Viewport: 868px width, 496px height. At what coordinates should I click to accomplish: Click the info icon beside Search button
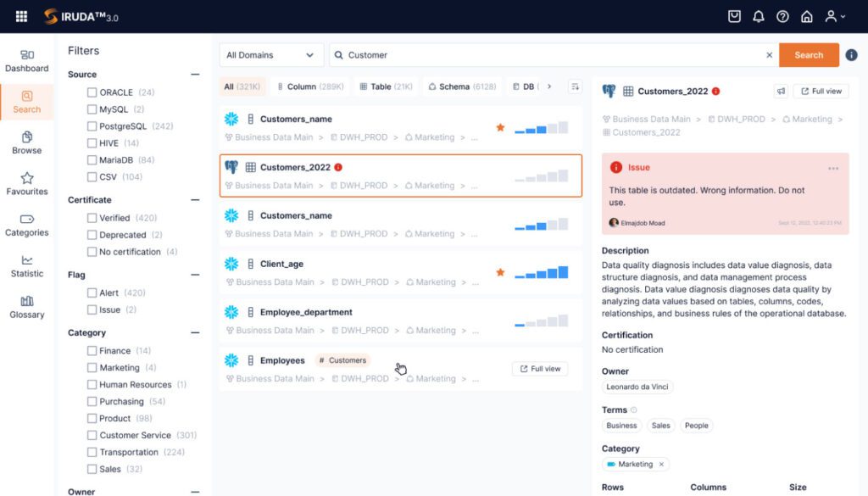851,55
